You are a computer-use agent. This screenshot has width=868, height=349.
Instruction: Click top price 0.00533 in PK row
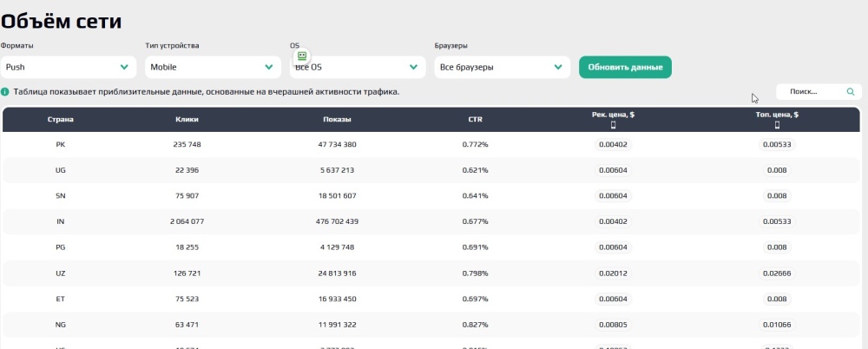(777, 145)
